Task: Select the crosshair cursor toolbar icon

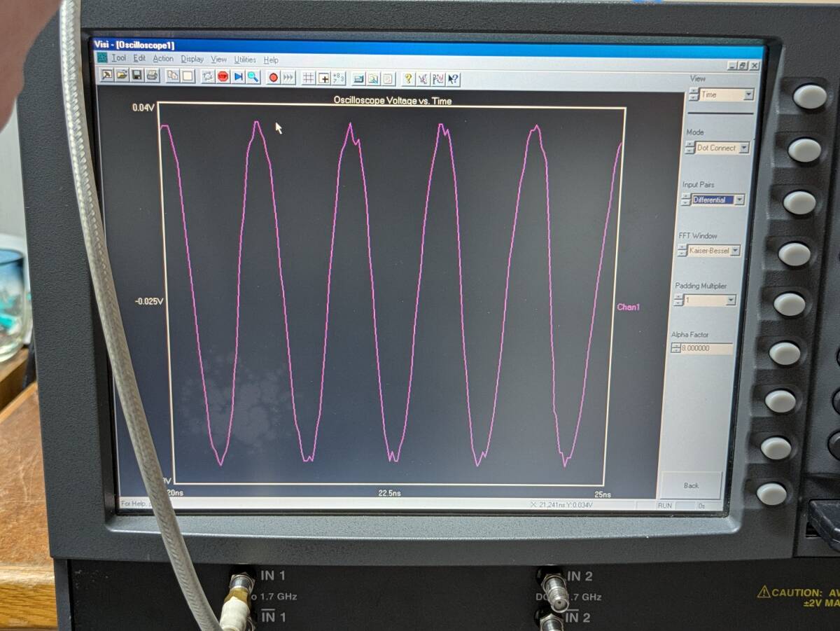Action: point(324,78)
